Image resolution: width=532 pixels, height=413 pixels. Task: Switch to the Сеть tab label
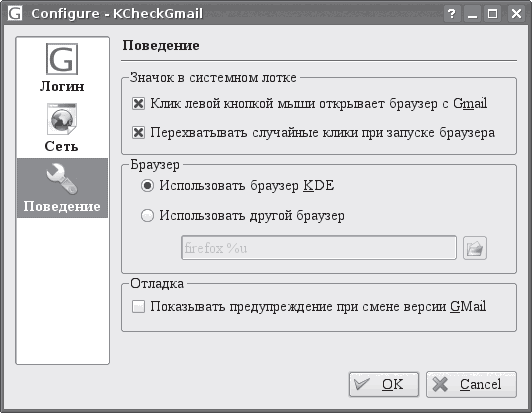pos(61,146)
